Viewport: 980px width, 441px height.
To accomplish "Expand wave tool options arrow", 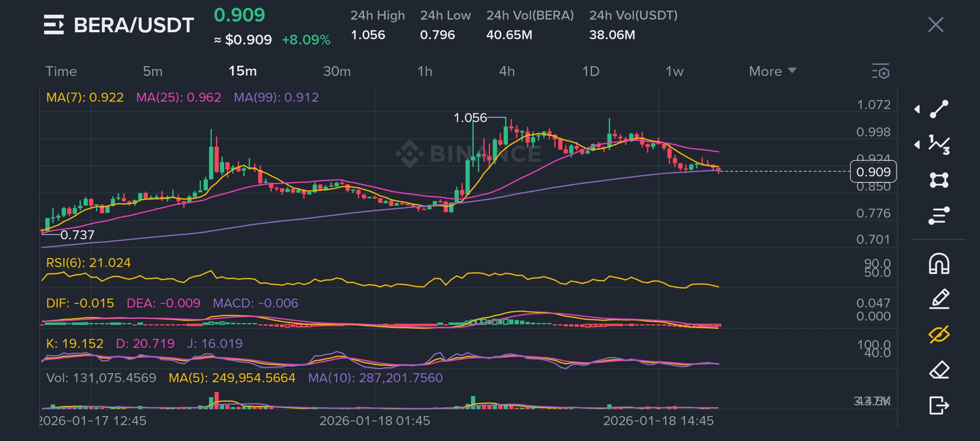I will point(917,145).
